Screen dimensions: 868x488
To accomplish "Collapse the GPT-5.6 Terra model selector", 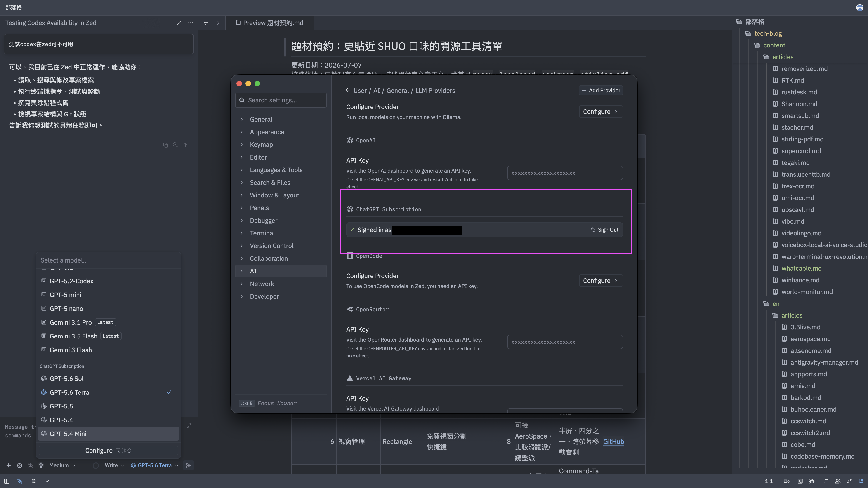I will [x=155, y=465].
